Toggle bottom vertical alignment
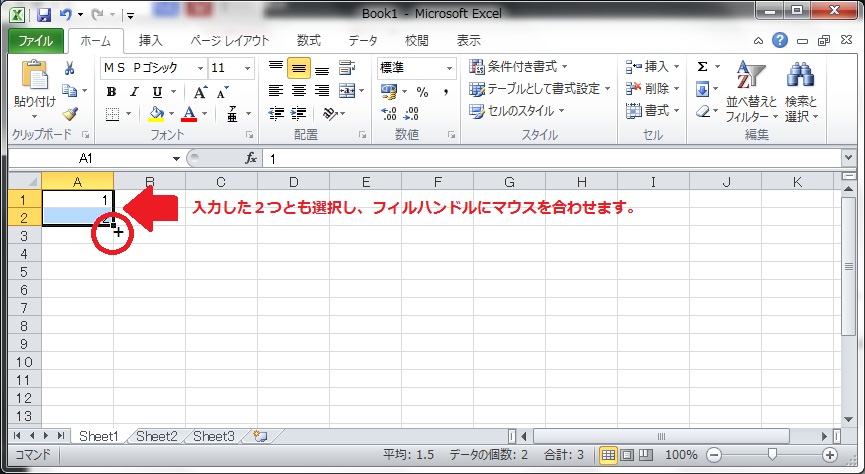The height and width of the screenshot is (474, 865). point(322,68)
